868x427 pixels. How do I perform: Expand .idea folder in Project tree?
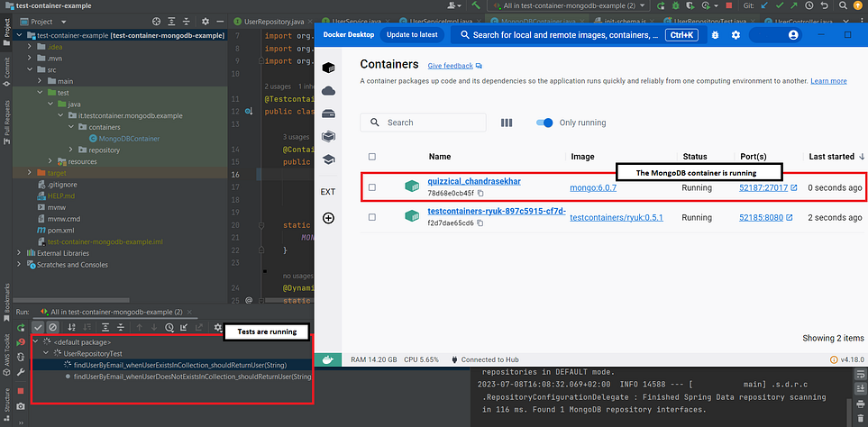tap(30, 47)
